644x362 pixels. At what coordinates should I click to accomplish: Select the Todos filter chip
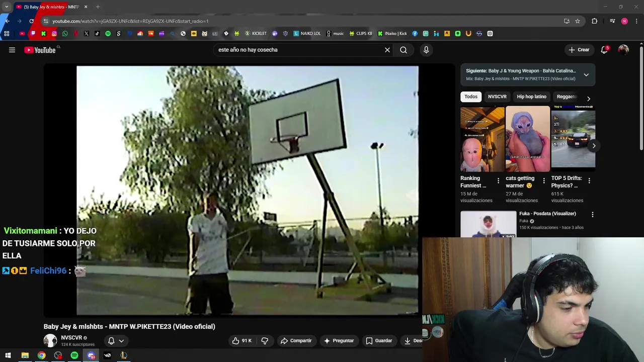pyautogui.click(x=471, y=97)
